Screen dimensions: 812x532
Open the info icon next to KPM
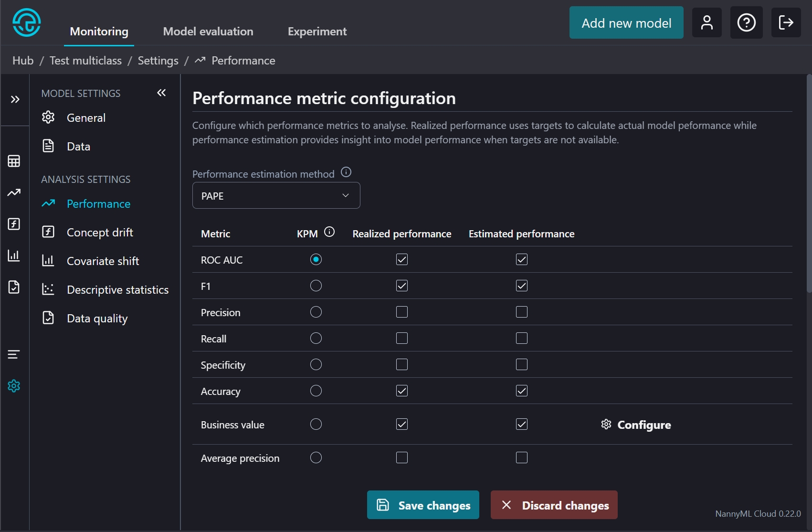click(x=329, y=232)
